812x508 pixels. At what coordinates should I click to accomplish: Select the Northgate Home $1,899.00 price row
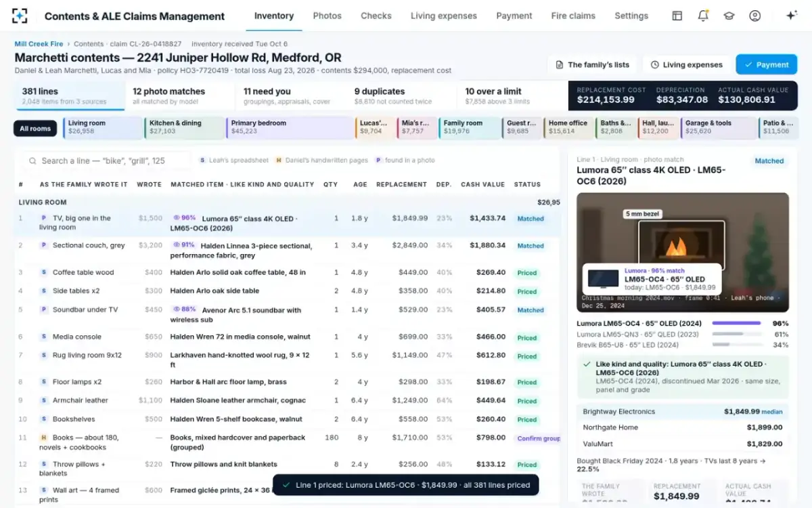click(683, 427)
